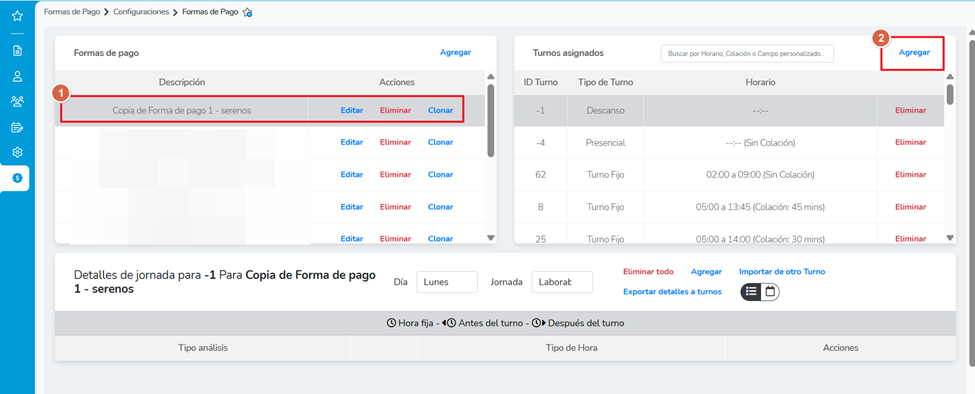Image resolution: width=975 pixels, height=394 pixels.
Task: Select the dollar payment icon in sidebar
Action: (17, 178)
